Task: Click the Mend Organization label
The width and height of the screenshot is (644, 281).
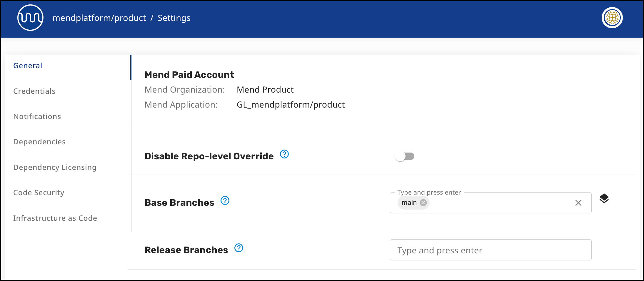Action: tap(185, 90)
